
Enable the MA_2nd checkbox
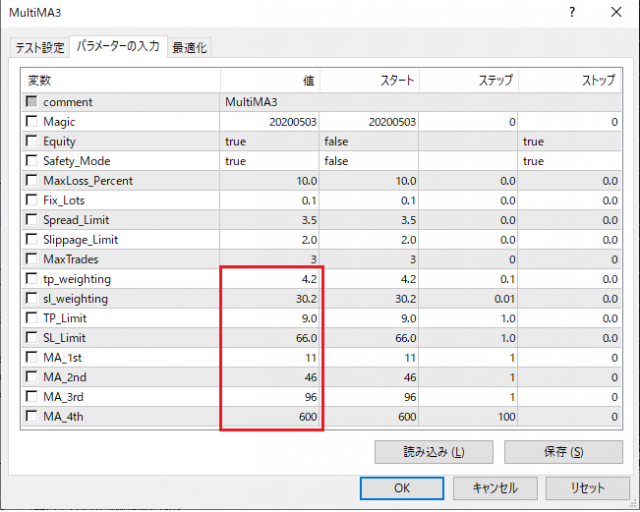(x=31, y=376)
